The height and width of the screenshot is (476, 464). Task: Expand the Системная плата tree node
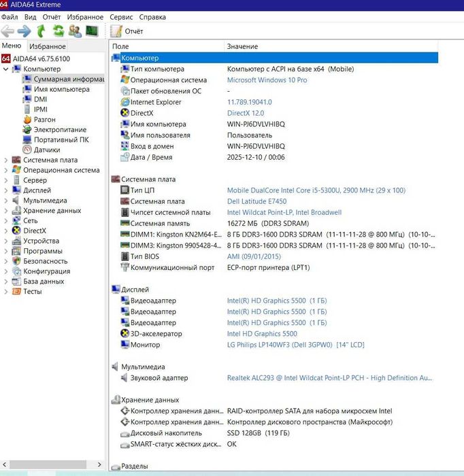[x=5, y=160]
